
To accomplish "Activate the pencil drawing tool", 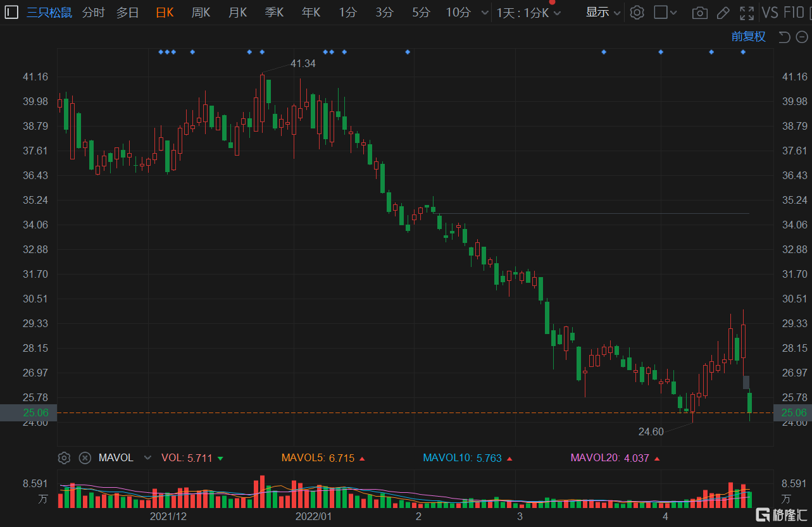I will point(723,12).
